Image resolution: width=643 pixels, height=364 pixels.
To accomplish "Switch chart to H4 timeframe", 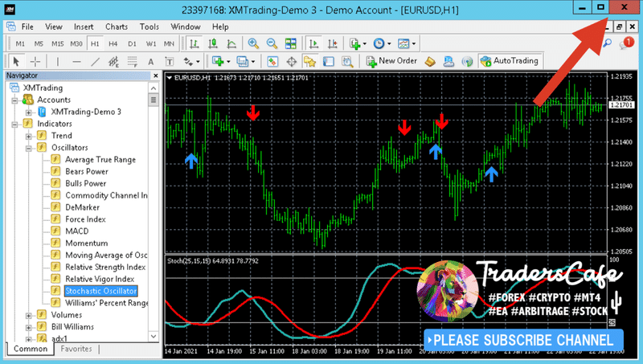I will [113, 43].
